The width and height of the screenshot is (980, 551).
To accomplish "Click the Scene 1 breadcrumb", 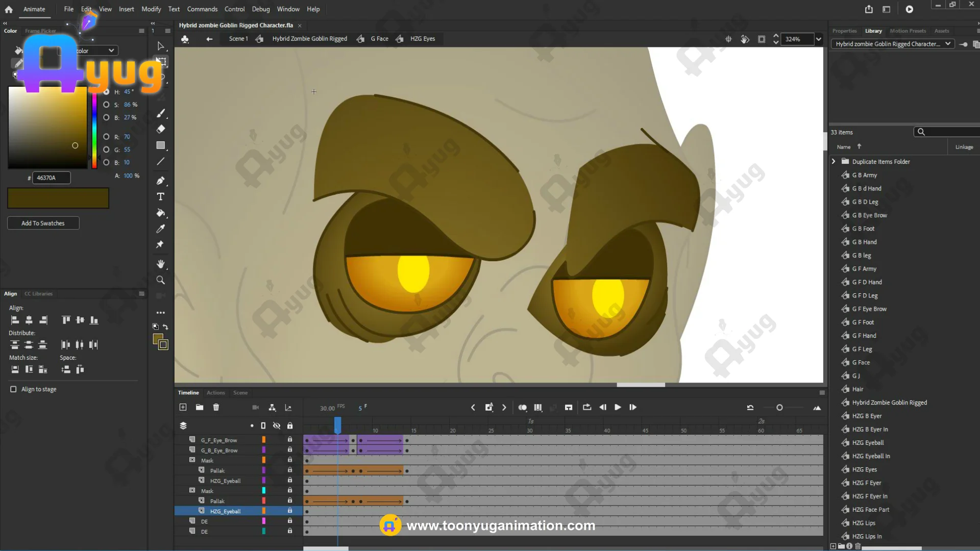I will pyautogui.click(x=238, y=39).
